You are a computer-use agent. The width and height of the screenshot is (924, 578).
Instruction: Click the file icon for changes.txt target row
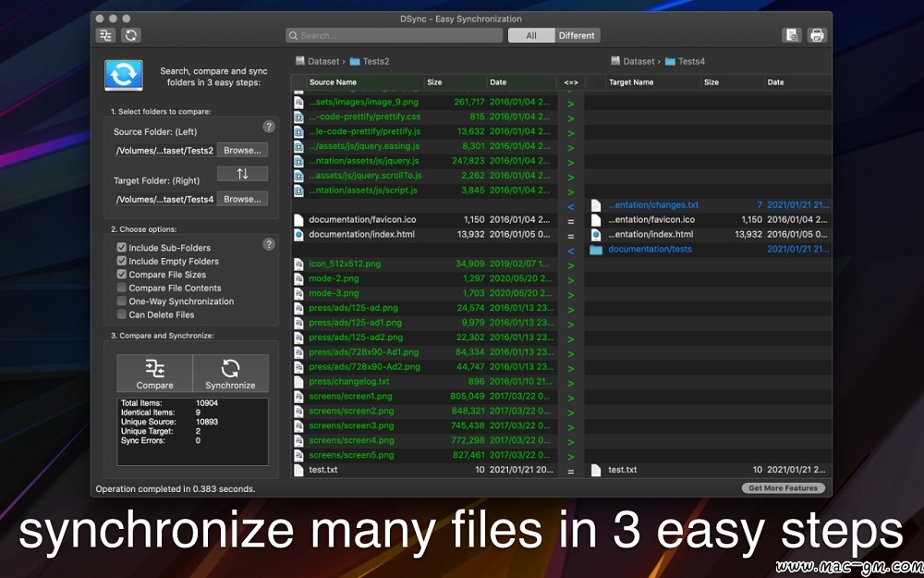(x=596, y=205)
